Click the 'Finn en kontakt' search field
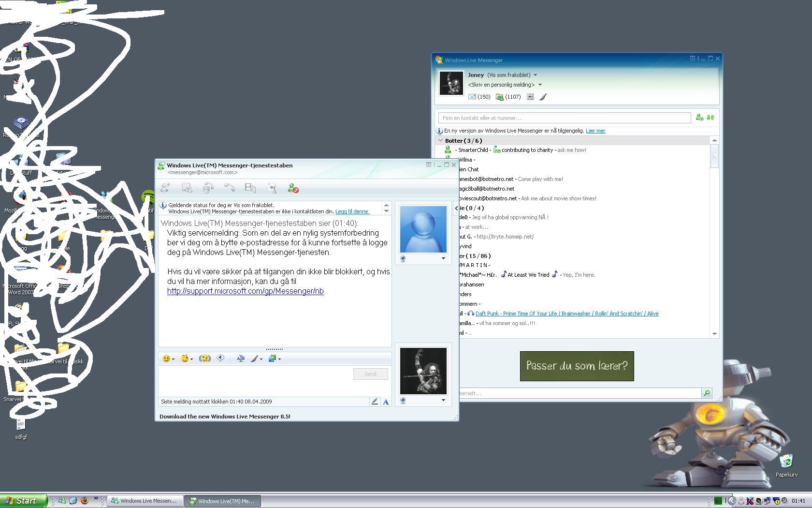The width and height of the screenshot is (812, 508). [x=565, y=118]
